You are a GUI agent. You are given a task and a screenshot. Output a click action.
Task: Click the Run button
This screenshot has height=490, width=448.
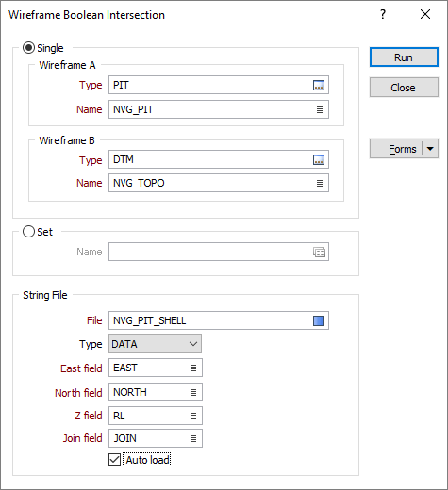point(404,57)
